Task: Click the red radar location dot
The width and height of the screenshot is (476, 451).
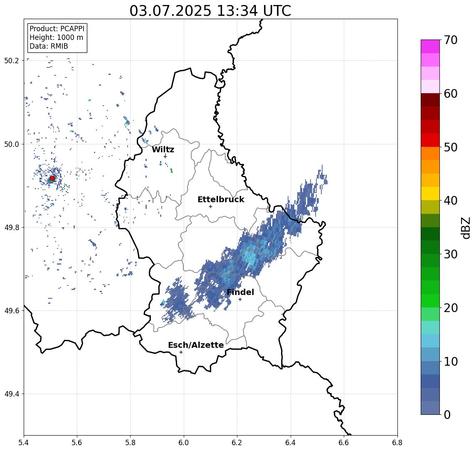Action: tap(52, 178)
